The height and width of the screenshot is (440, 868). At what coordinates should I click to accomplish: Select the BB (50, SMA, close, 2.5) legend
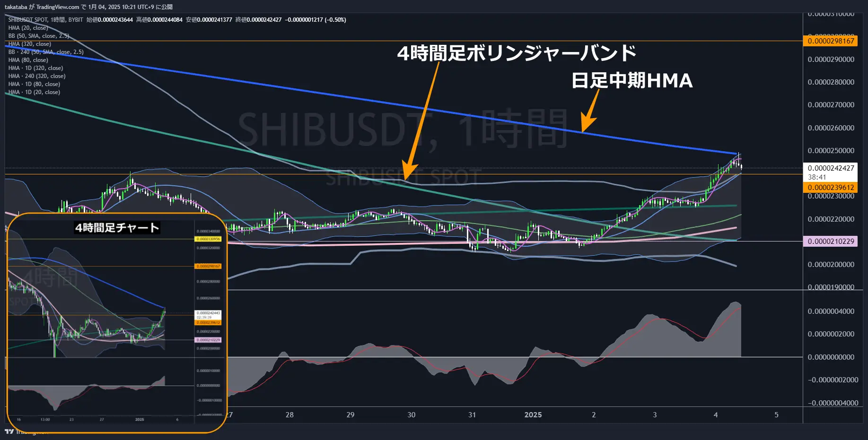tap(38, 36)
